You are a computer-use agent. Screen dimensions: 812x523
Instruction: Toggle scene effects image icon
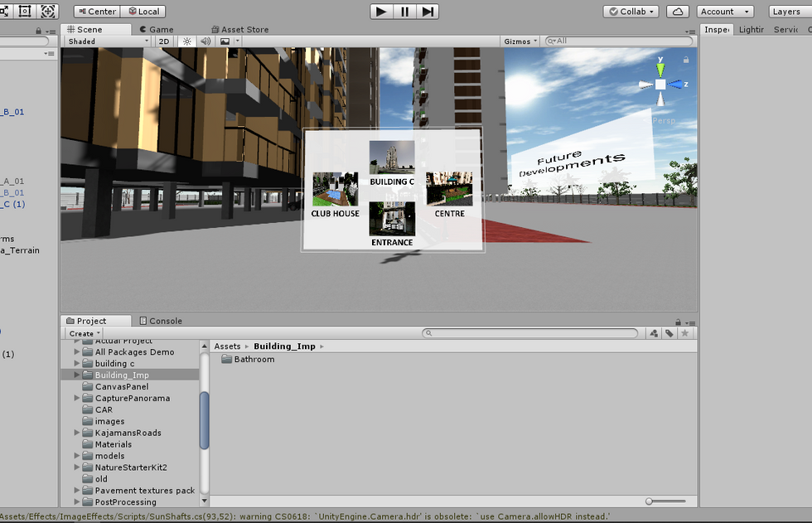[225, 41]
